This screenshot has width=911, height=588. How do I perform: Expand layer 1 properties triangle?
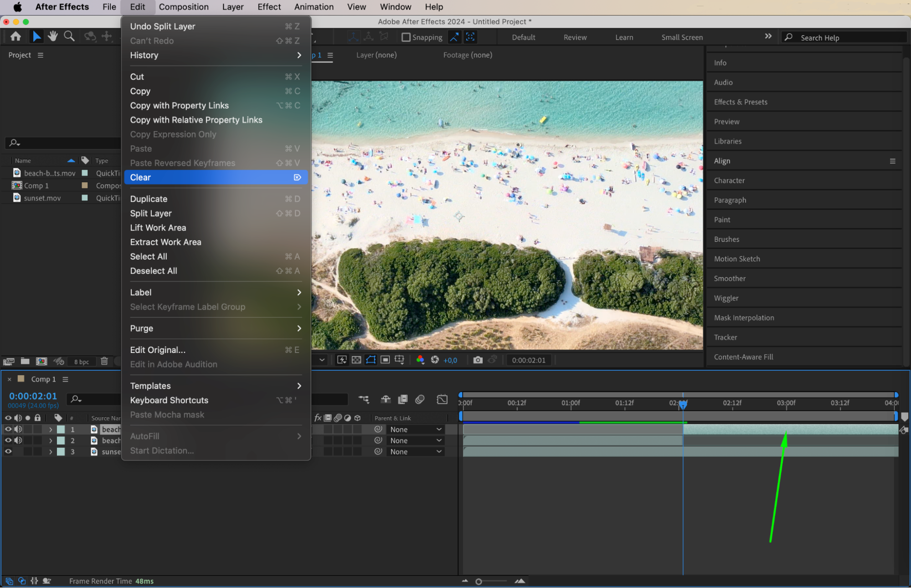(51, 429)
